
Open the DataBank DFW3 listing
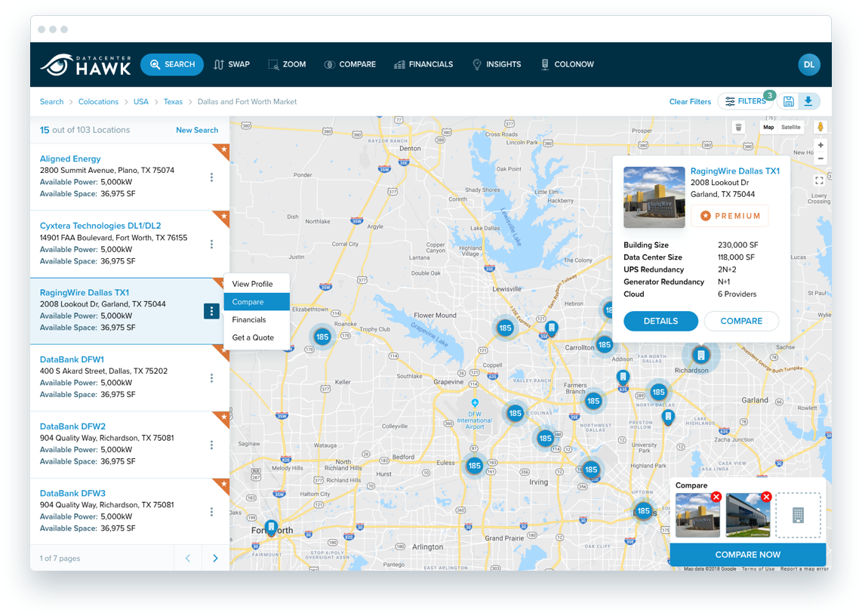tap(72, 494)
